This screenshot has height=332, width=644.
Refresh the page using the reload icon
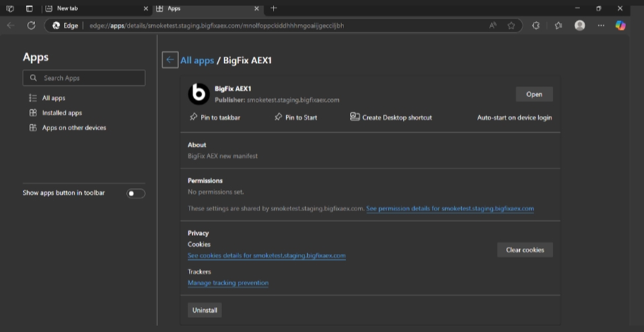(31, 25)
